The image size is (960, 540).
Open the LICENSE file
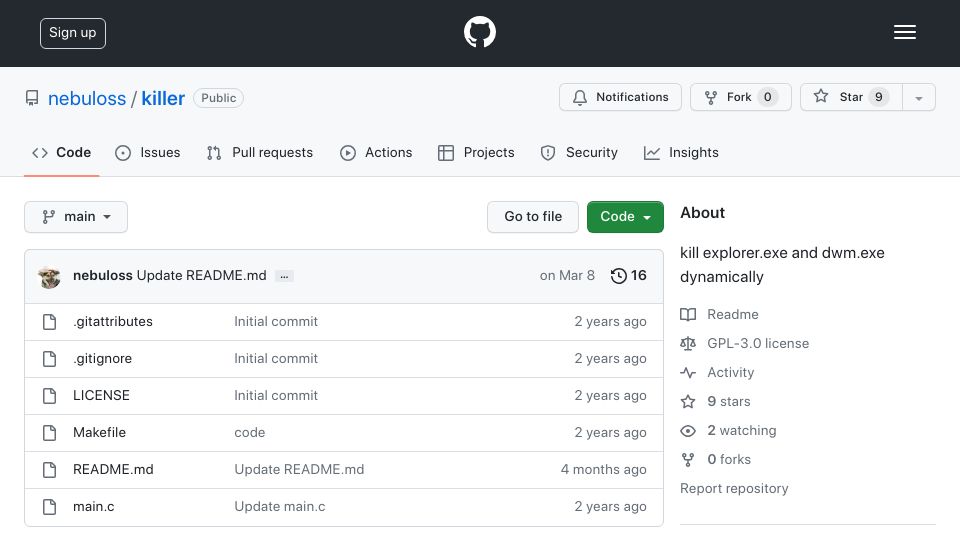[101, 396]
